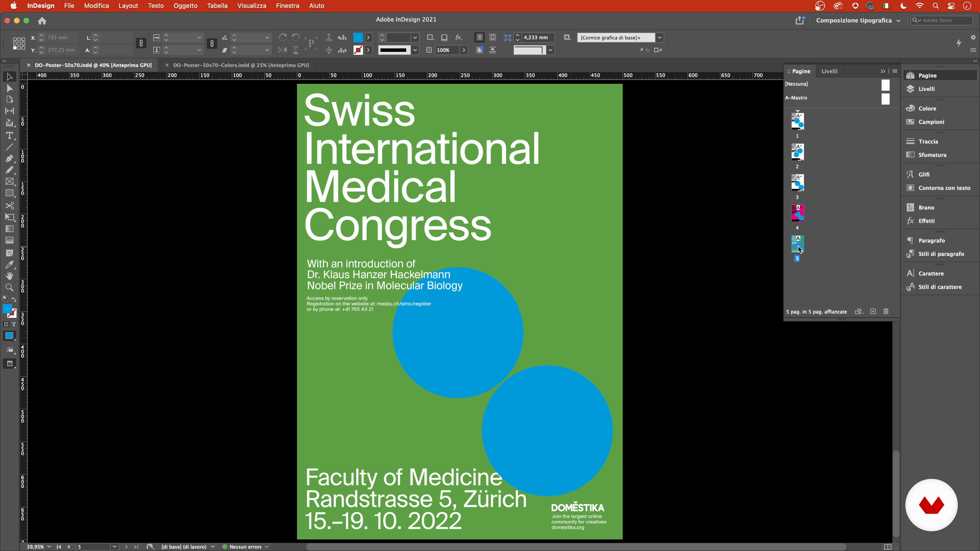
Task: Select the Rectangle Frame tool
Action: [9, 182]
